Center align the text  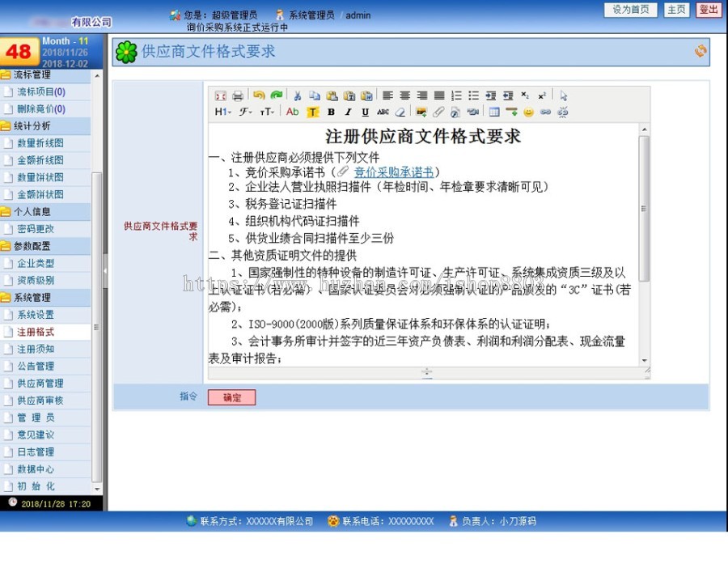click(x=405, y=95)
